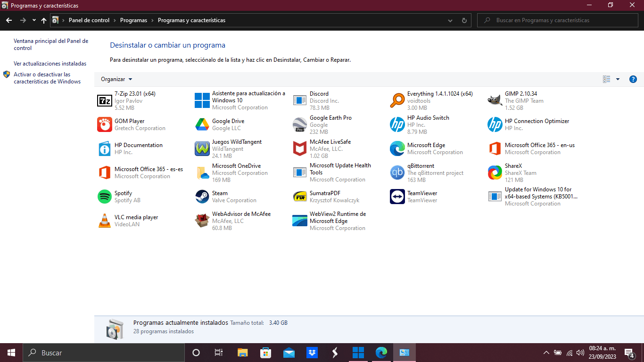The image size is (644, 362).
Task: Refresh the programs list
Action: point(464,20)
